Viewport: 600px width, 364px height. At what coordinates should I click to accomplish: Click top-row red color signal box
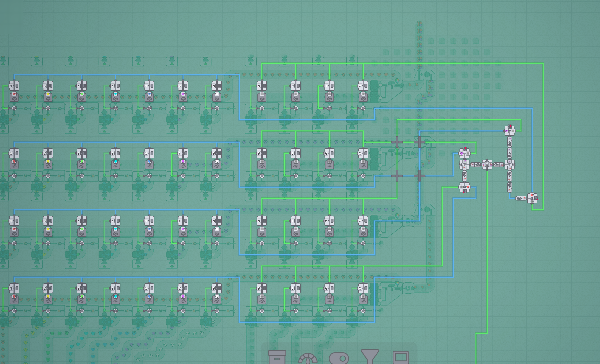pyautogui.click(x=14, y=94)
